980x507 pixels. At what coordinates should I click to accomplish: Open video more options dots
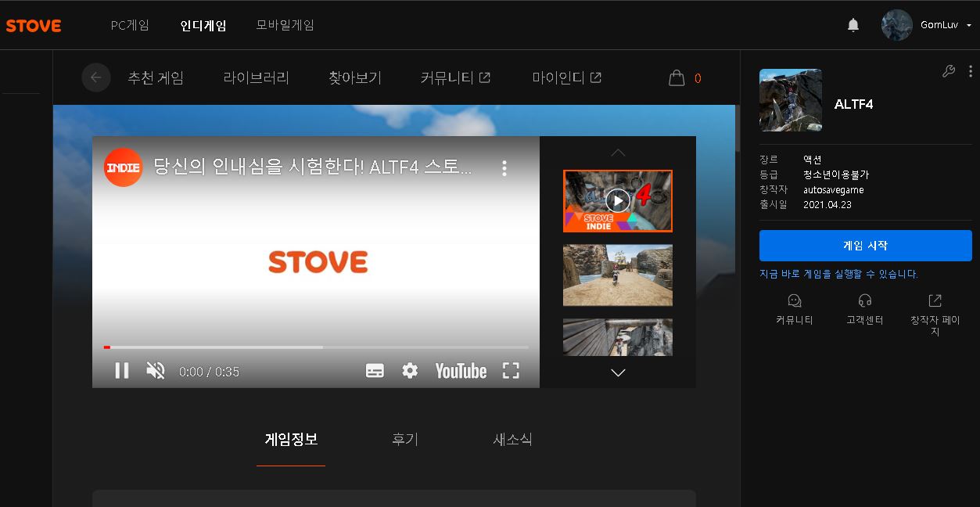point(504,168)
